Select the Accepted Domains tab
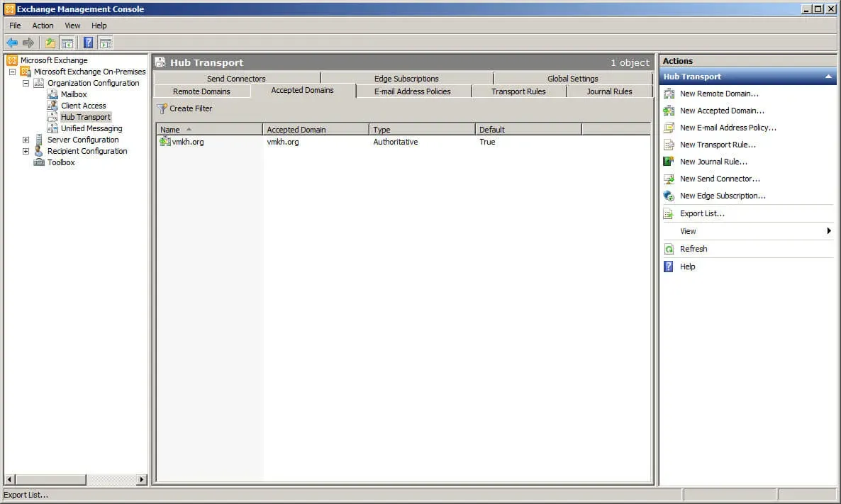The width and height of the screenshot is (841, 504). (x=303, y=90)
